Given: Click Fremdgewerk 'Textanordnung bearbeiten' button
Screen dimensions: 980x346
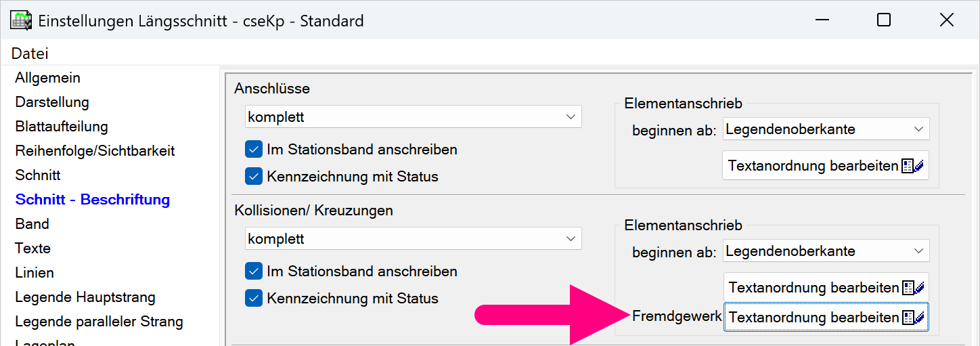Looking at the screenshot, I should click(826, 318).
